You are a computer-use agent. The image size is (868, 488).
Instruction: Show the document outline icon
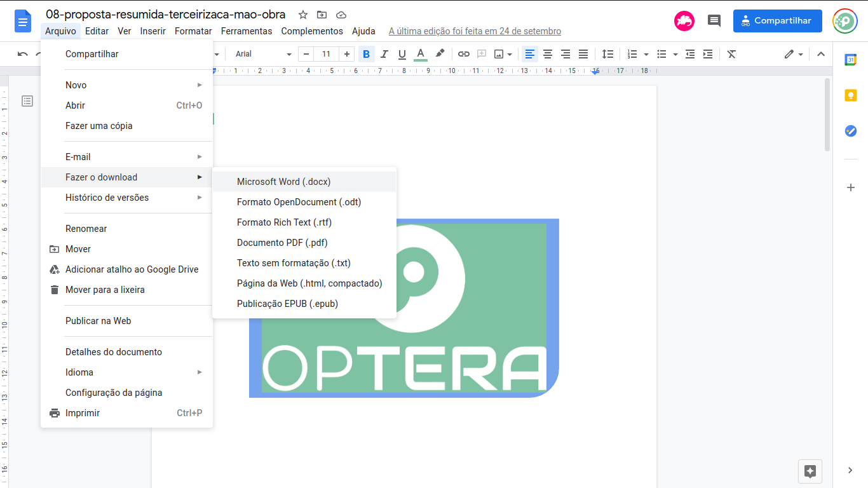click(27, 101)
